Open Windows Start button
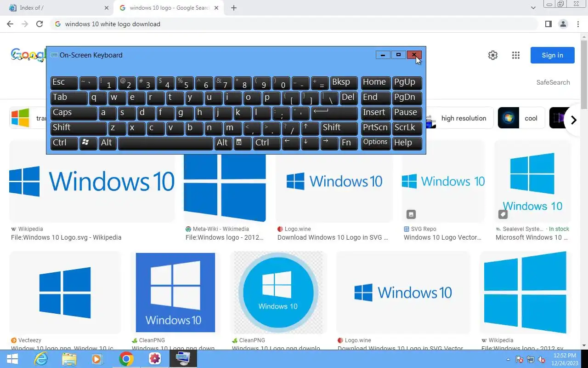This screenshot has height=368, width=588. click(x=12, y=359)
